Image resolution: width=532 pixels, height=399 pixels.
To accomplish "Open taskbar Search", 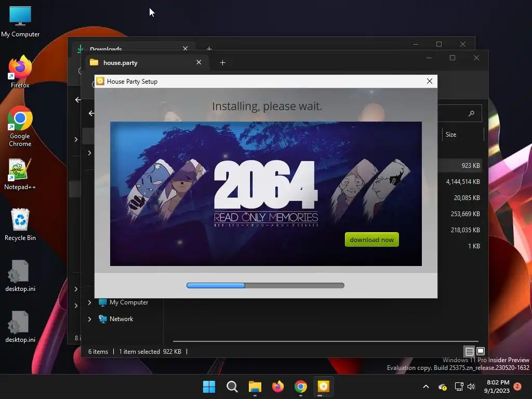I will pos(232,387).
